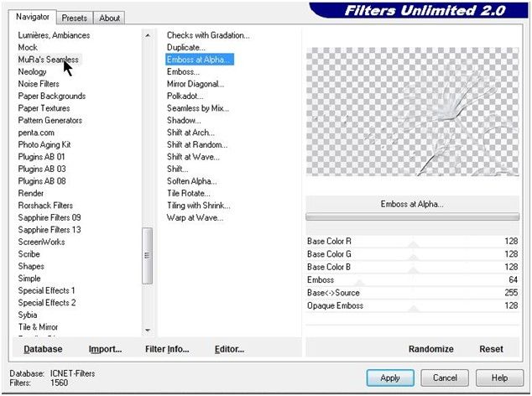Select Paper Textures category
532x396 pixels.
pos(44,108)
